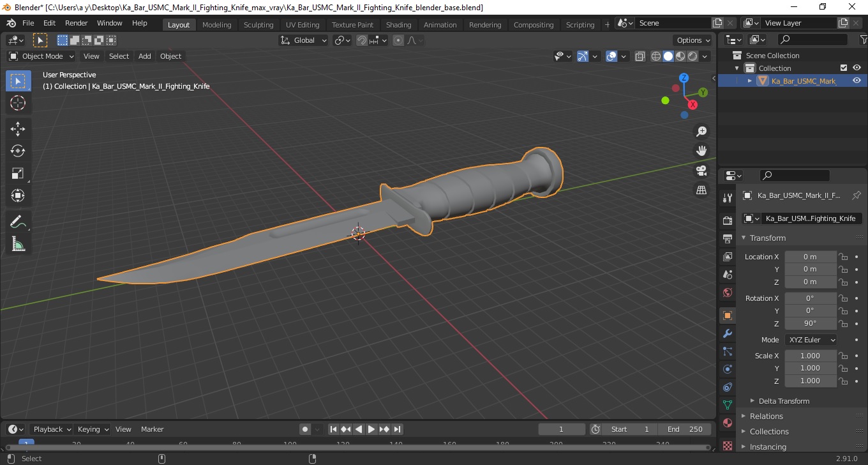Click the viewport zoom magnifier icon
Viewport: 868px width, 465px height.
click(x=701, y=131)
